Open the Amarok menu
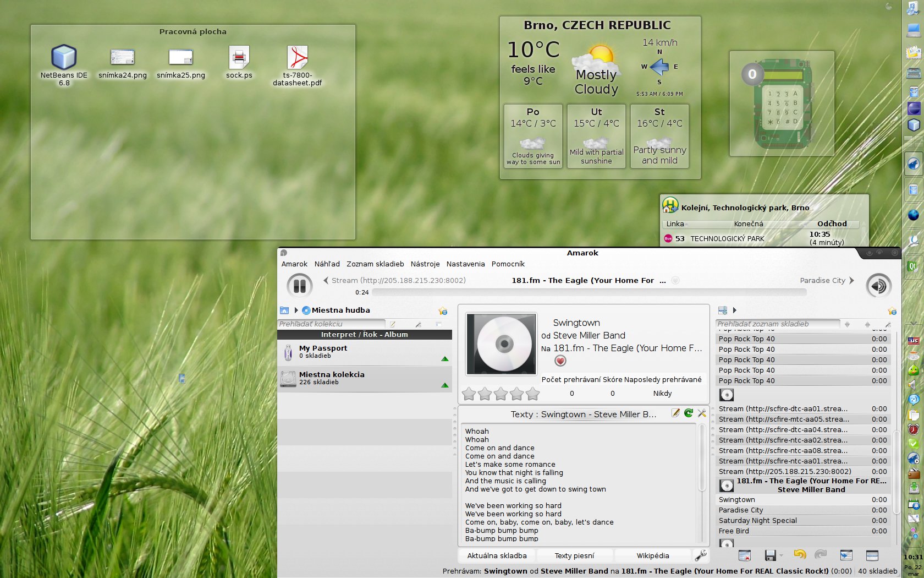924x578 pixels. [x=294, y=264]
